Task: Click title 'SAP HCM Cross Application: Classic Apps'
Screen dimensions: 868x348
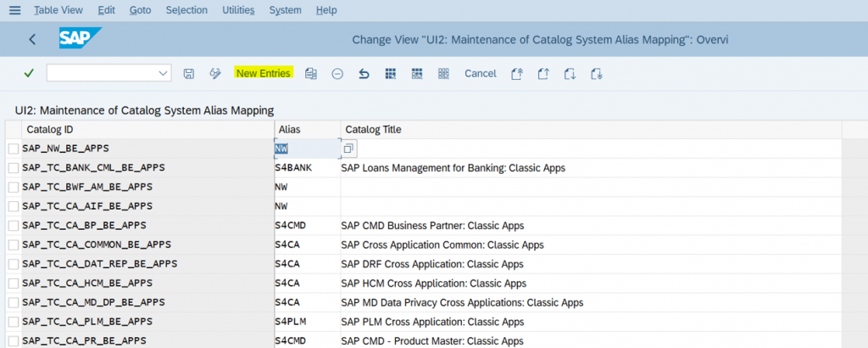Action: click(434, 283)
